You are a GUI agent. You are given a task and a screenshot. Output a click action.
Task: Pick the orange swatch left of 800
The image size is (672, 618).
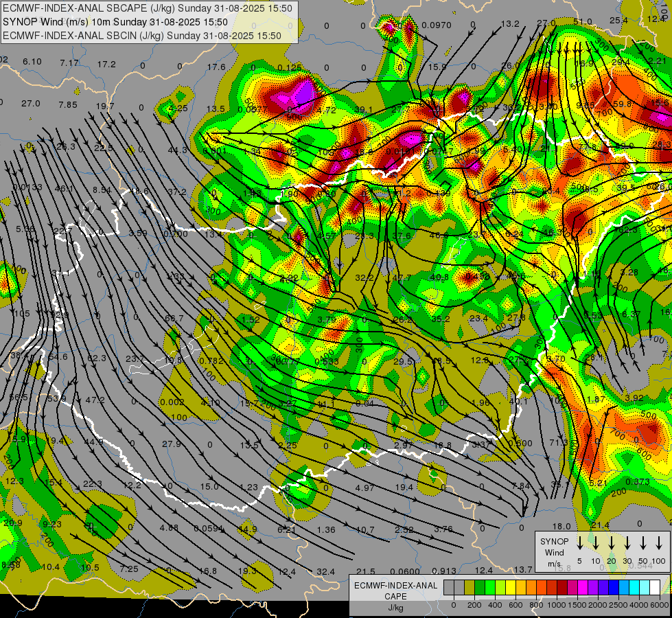coord(531,587)
